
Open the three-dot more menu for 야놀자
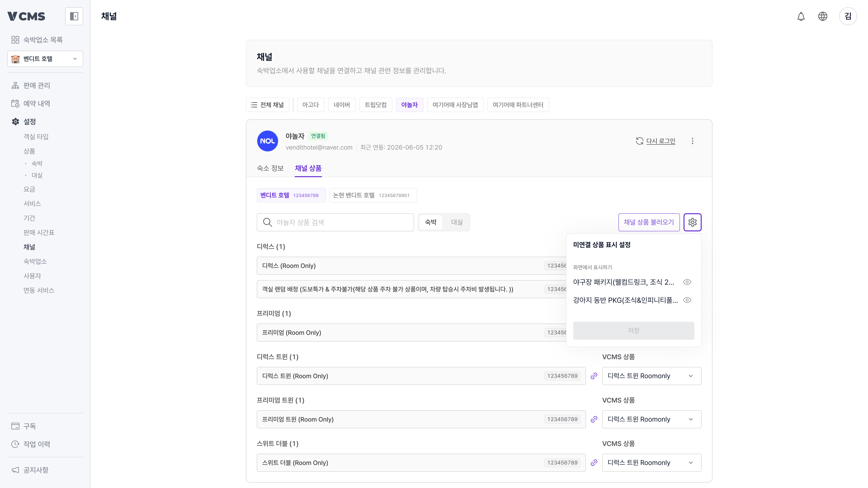[692, 141]
